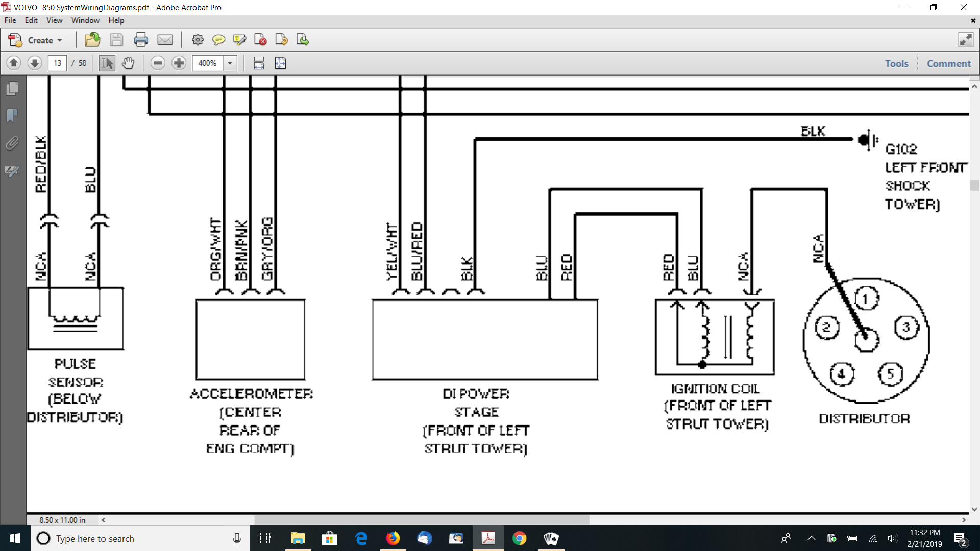980x551 pixels.
Task: Toggle the Hand pan tool
Action: point(128,63)
